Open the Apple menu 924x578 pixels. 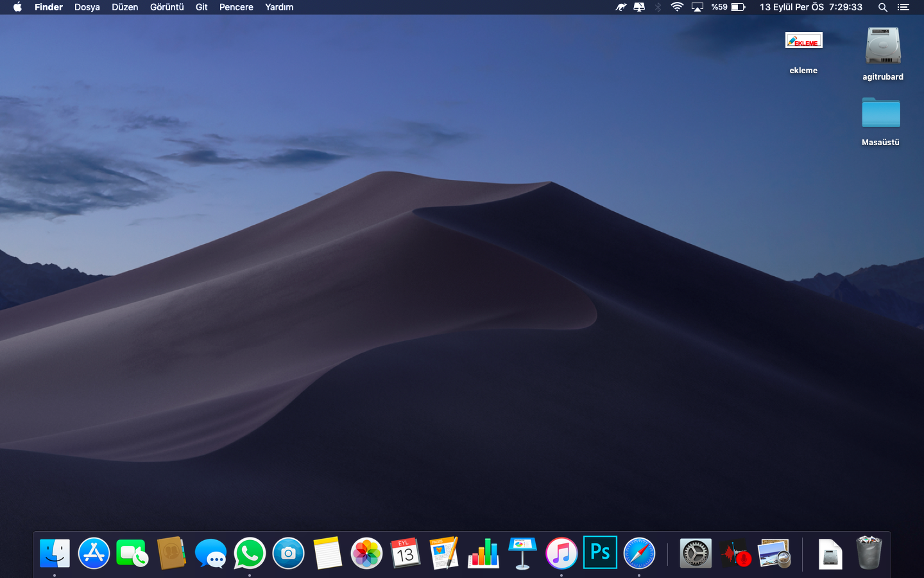(x=17, y=7)
